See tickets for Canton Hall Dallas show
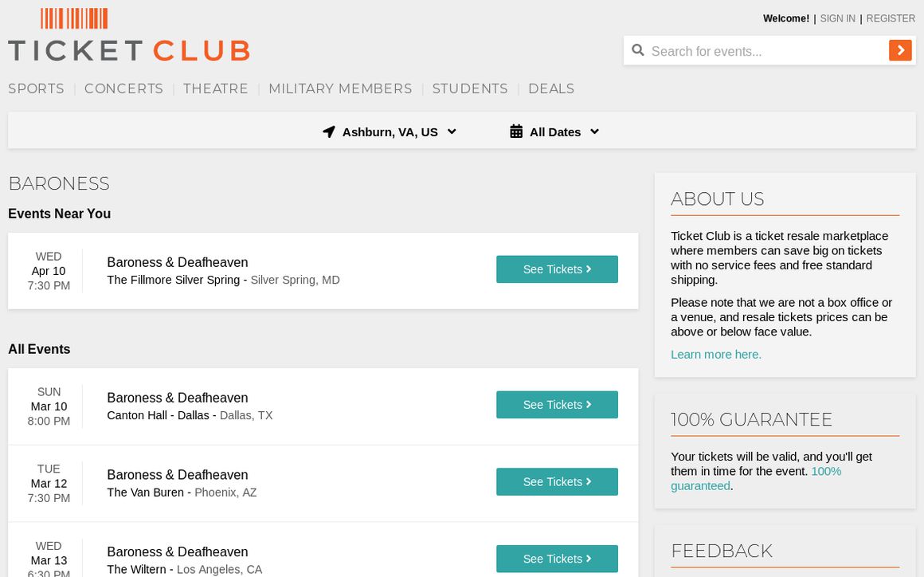Viewport: 924px width, 577px height. (x=557, y=405)
